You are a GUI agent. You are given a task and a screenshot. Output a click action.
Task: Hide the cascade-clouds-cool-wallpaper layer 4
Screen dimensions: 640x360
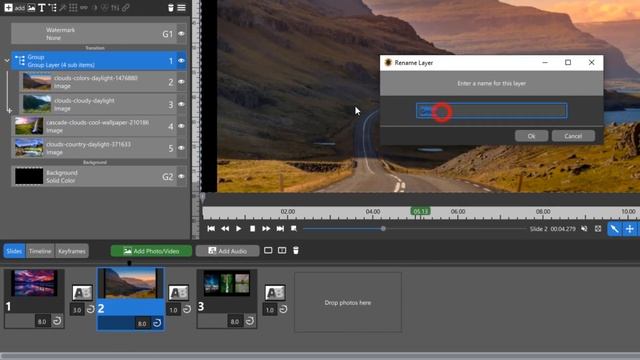(x=181, y=126)
